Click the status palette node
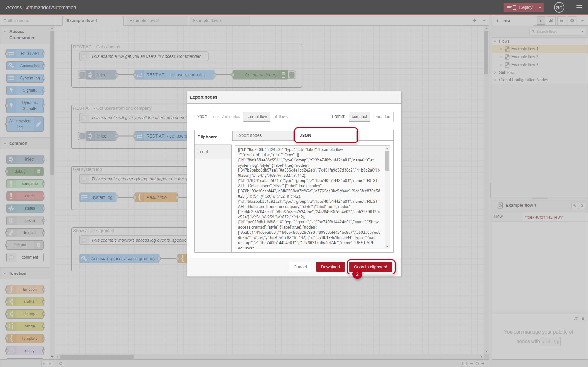Screen dimensions: 588x367 25,208
